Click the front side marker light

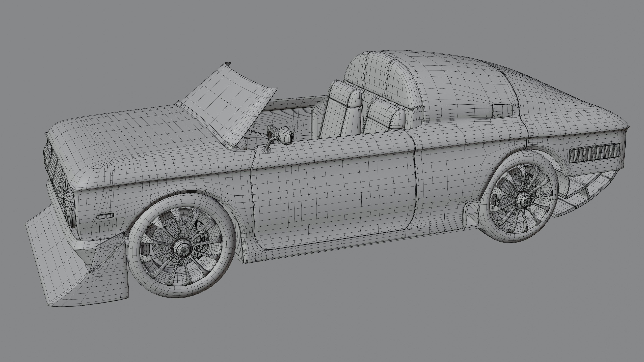[105, 216]
